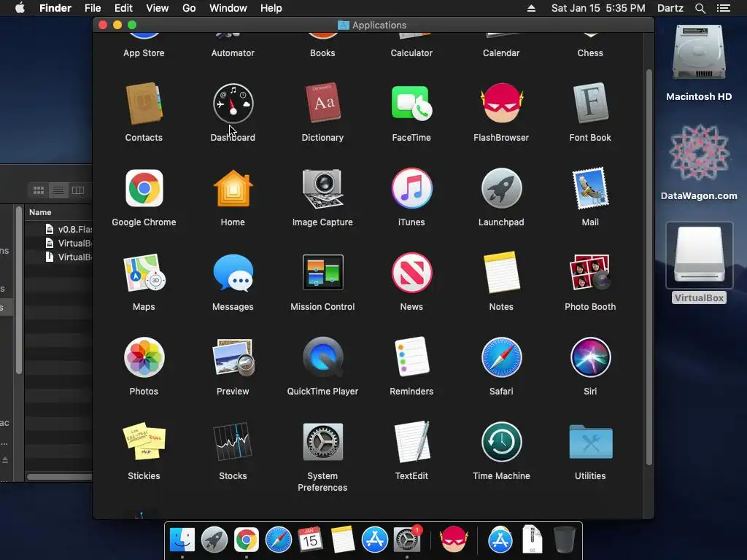Select Safari in Applications window
747x560 pixels.
(x=501, y=357)
